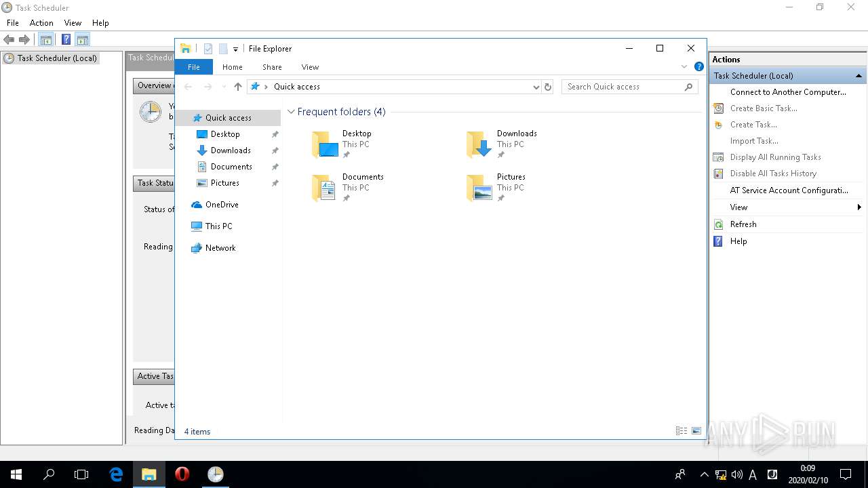This screenshot has width=868, height=488.
Task: Open File Explorer help question icon
Action: tap(698, 66)
